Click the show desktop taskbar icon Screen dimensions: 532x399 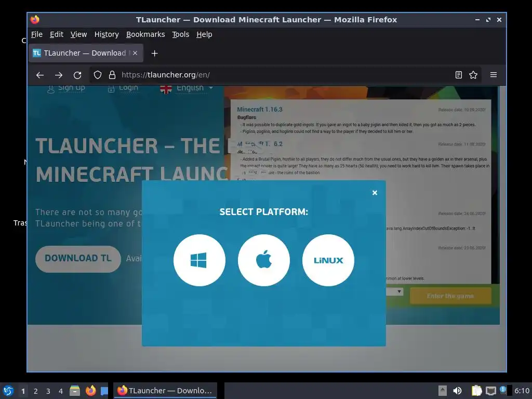pyautogui.click(x=104, y=391)
